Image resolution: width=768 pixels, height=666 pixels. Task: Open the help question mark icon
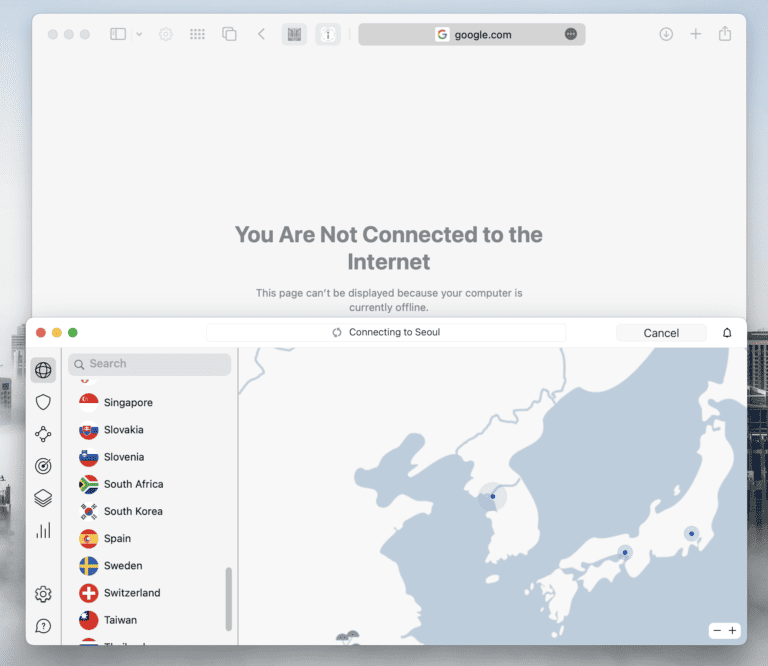tap(43, 626)
